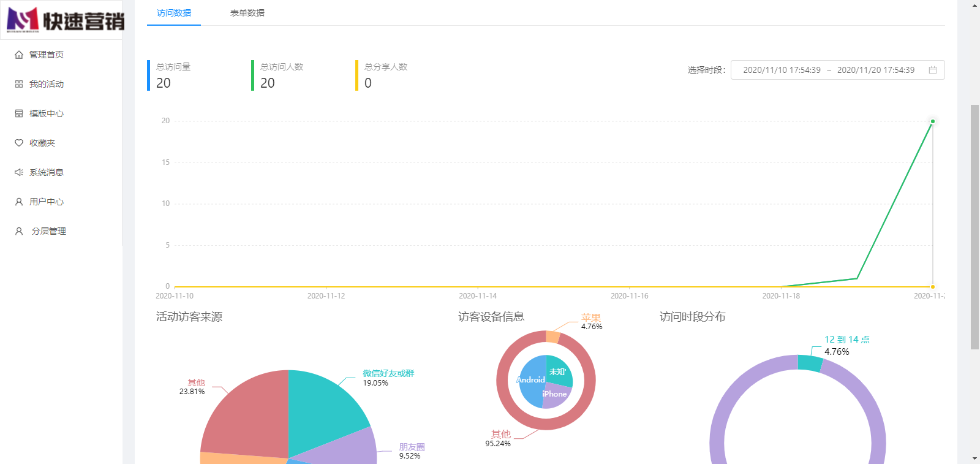Viewport: 980px width, 464px height.
Task: Click the 访问时段分布 heading
Action: [693, 317]
